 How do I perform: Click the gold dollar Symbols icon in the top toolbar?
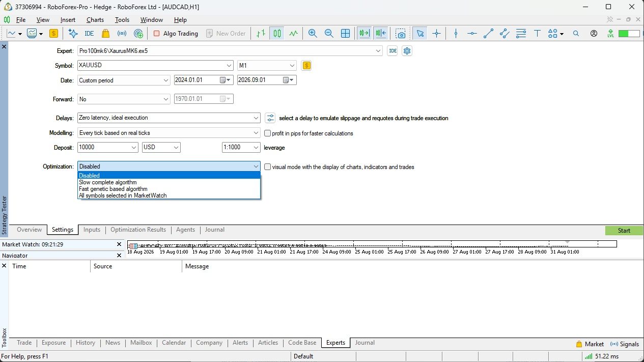tap(53, 34)
